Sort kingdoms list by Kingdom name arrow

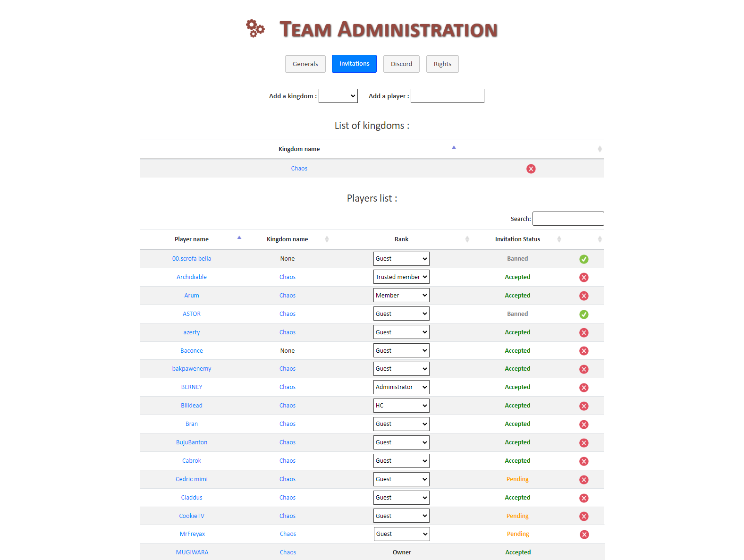pos(454,148)
